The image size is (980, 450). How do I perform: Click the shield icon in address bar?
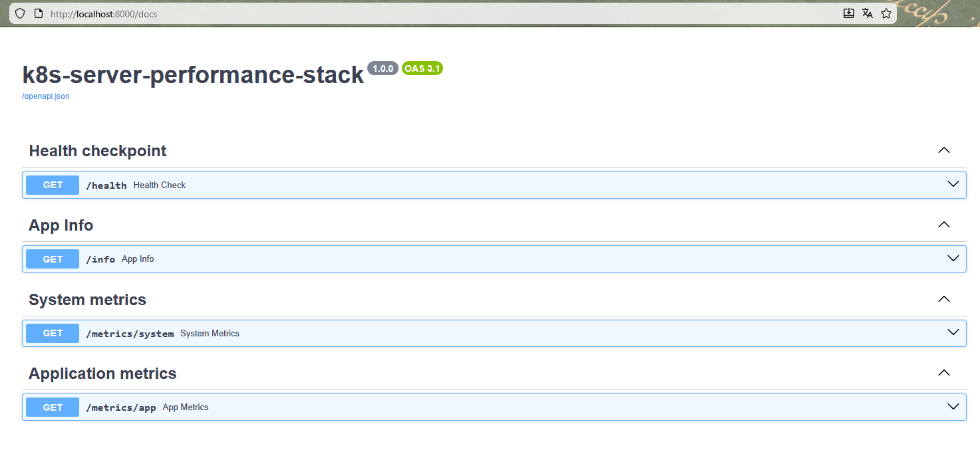pos(20,13)
